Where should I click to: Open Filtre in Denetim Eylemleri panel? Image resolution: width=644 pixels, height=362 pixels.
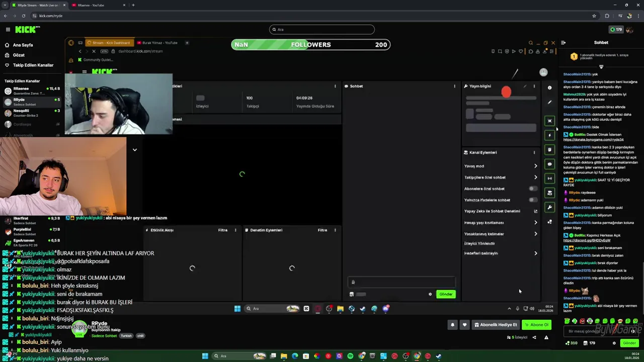pyautogui.click(x=323, y=230)
